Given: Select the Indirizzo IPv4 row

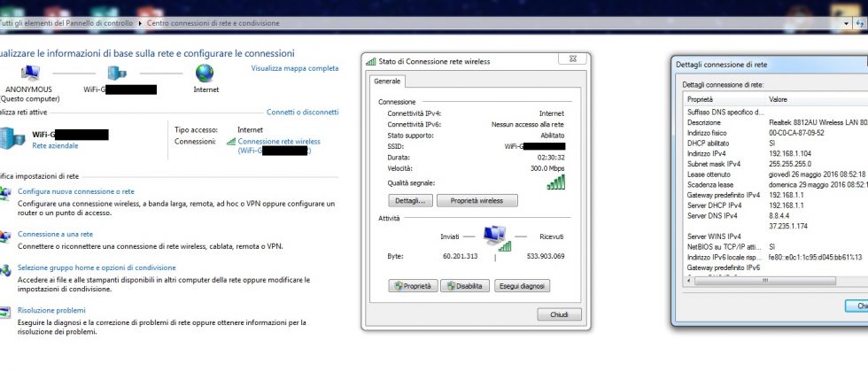Looking at the screenshot, I should pos(776,154).
